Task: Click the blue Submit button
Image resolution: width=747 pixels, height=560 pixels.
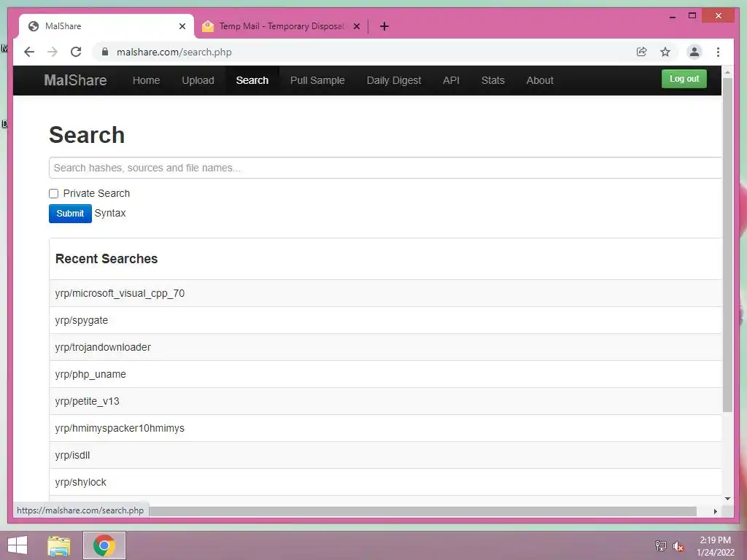Action: (x=70, y=214)
